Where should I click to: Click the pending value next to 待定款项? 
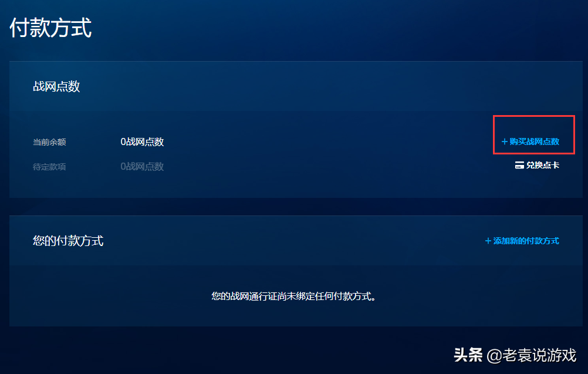click(x=142, y=167)
